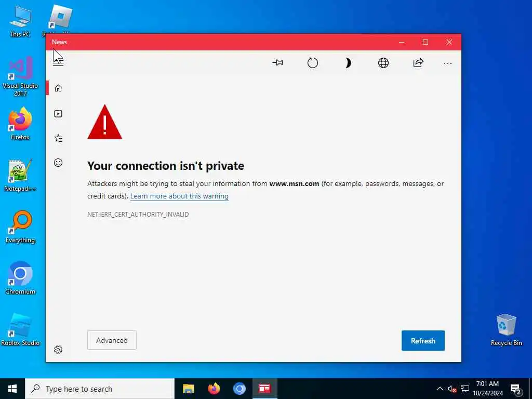The height and width of the screenshot is (399, 532).
Task: Select the Everything search desktop shortcut
Action: [20, 227]
